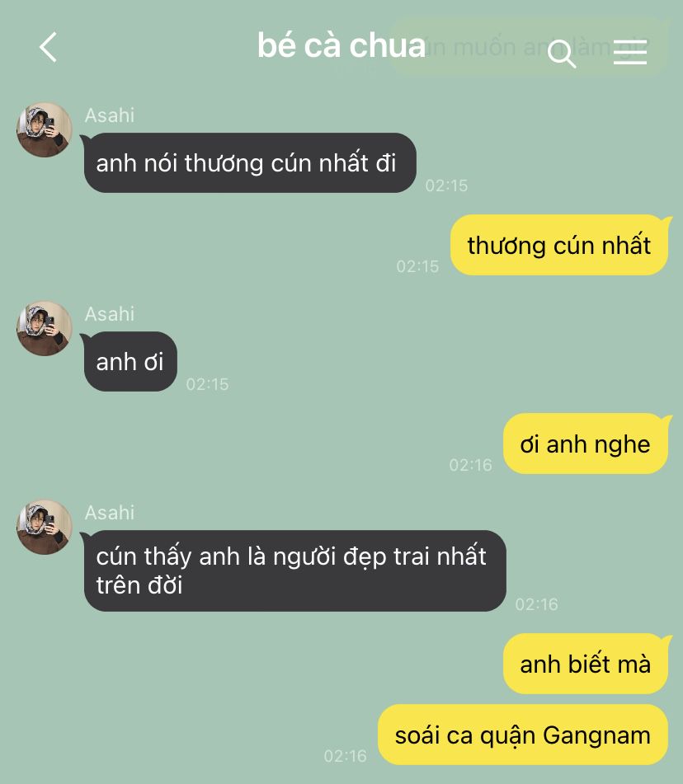
Task: Open the chat search magnifier icon
Action: [562, 53]
